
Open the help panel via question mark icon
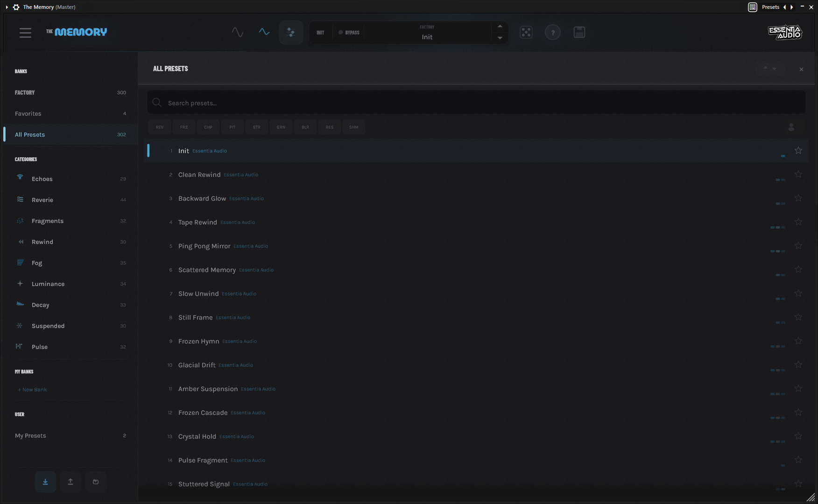point(553,32)
